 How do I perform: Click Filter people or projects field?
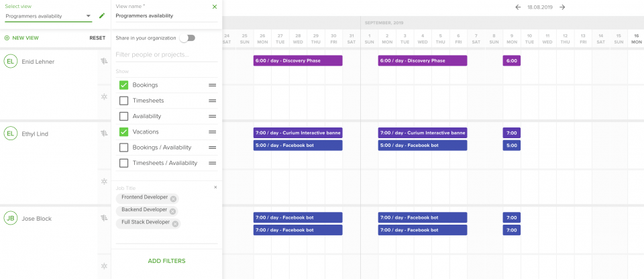166,54
